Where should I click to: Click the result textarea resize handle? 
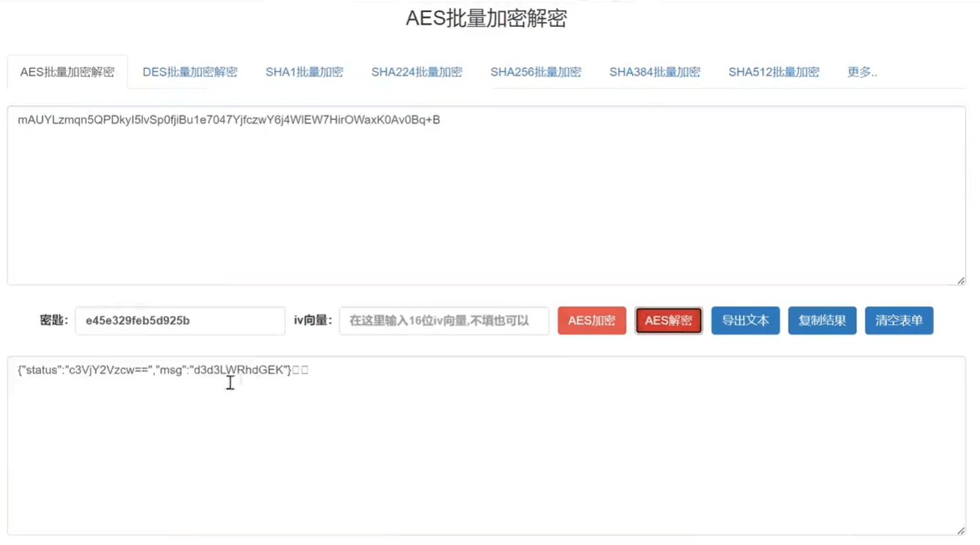[961, 531]
